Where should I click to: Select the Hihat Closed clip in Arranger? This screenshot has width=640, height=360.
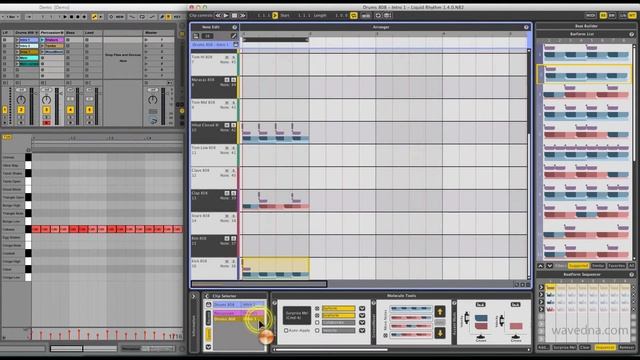point(276,133)
